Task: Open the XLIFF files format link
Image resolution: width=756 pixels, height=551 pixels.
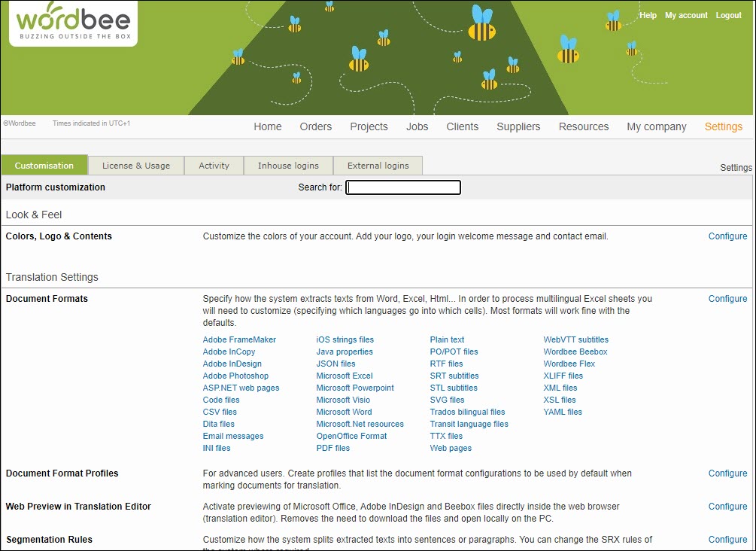Action: (563, 376)
